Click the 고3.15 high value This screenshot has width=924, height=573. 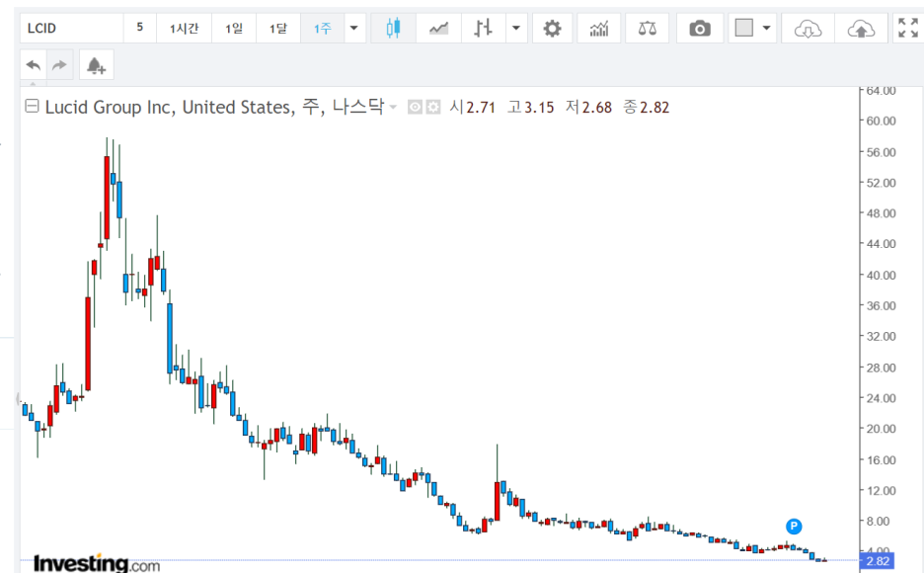click(x=530, y=108)
